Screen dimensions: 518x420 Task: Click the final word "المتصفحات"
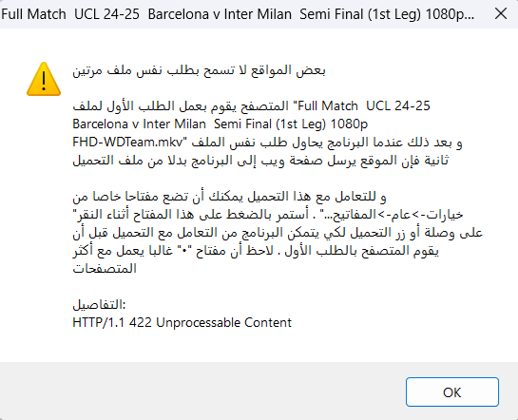105,268
